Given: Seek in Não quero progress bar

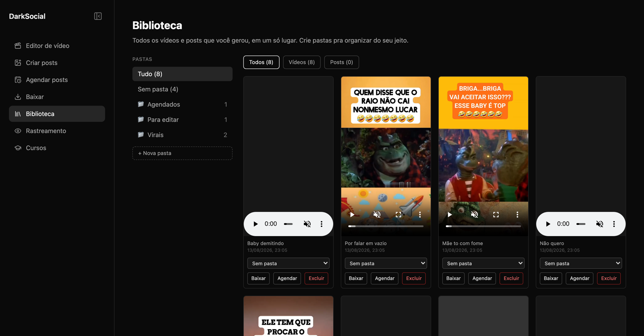Looking at the screenshot, I should click(581, 224).
